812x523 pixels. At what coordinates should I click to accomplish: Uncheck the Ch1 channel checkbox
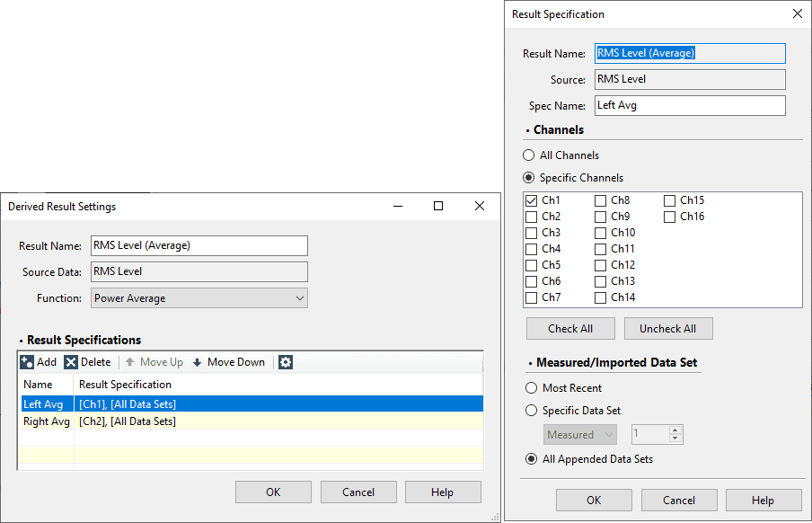pos(531,200)
